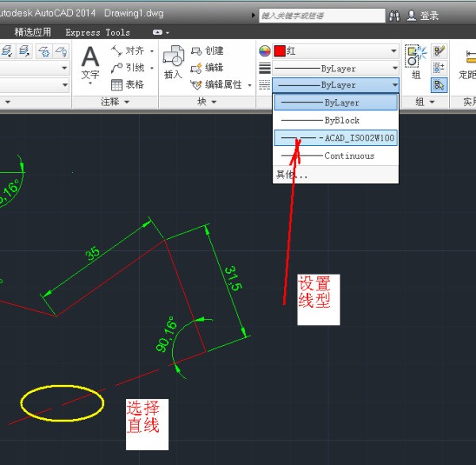Switch to the Express Tools tab
Viewport: 476px width, 465px height.
(98, 33)
